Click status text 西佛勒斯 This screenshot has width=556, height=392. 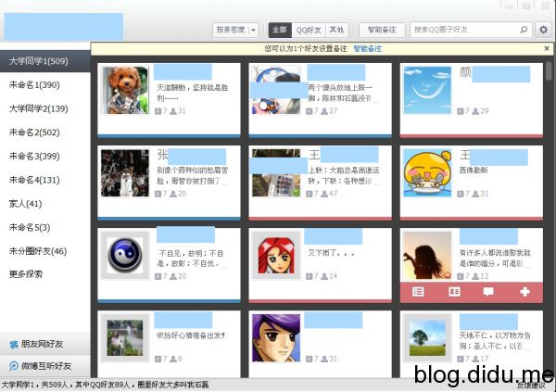(x=474, y=171)
